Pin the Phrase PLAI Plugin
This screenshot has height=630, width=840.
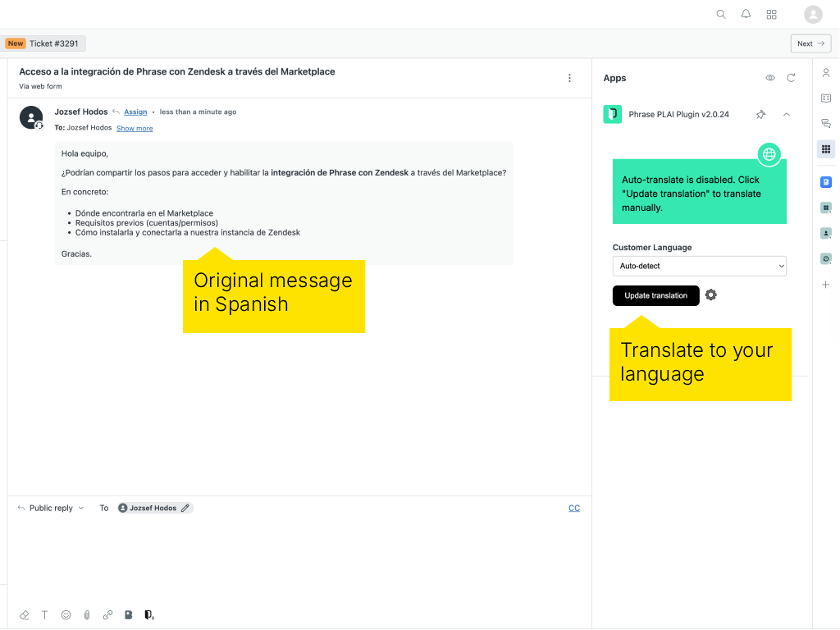coord(760,114)
